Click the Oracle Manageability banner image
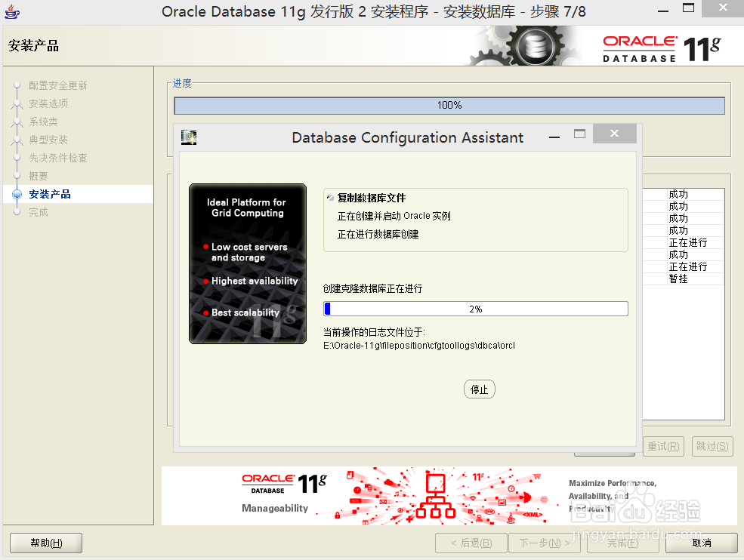 (449, 496)
